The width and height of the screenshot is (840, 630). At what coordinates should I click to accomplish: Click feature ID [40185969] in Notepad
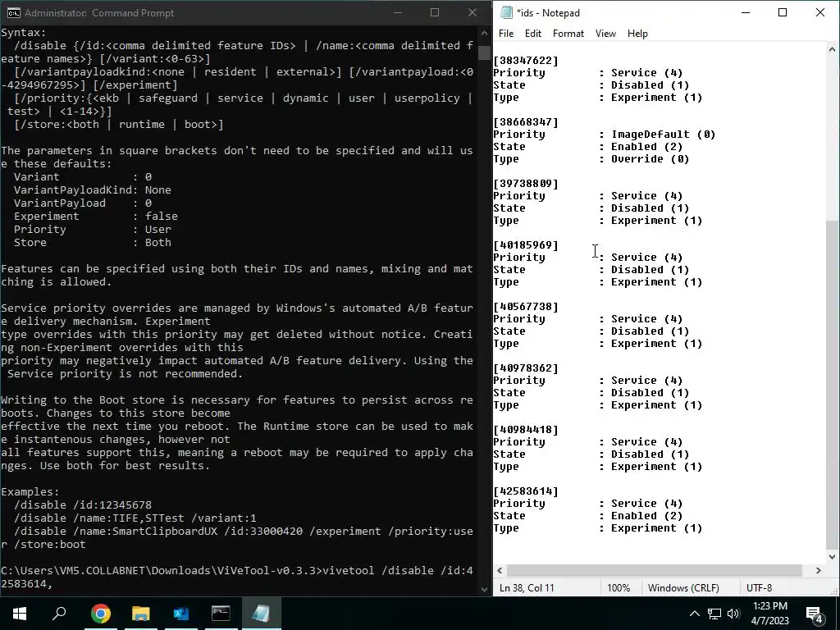click(526, 245)
